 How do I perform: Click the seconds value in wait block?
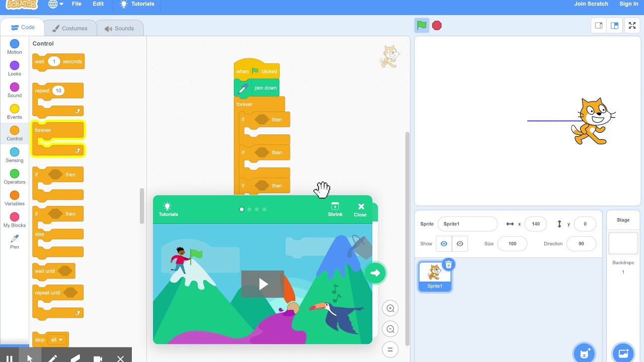click(x=54, y=61)
